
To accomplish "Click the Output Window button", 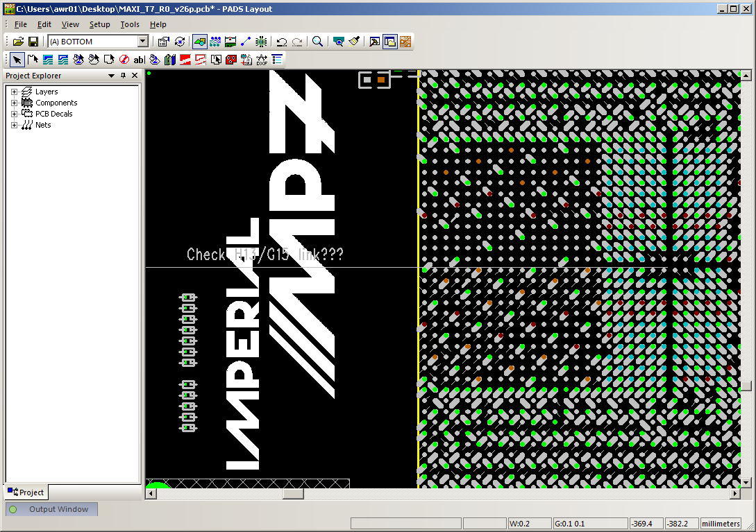I will [52, 509].
